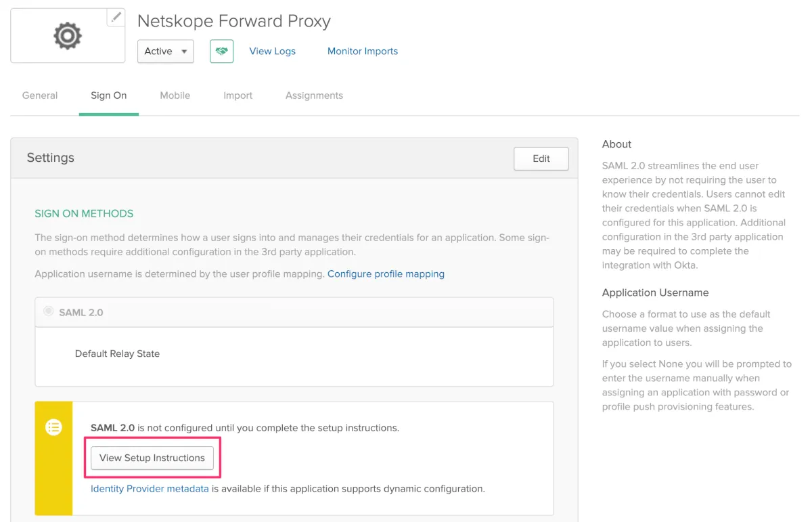Go to the Mobile tab
The image size is (812, 522).
click(x=175, y=95)
